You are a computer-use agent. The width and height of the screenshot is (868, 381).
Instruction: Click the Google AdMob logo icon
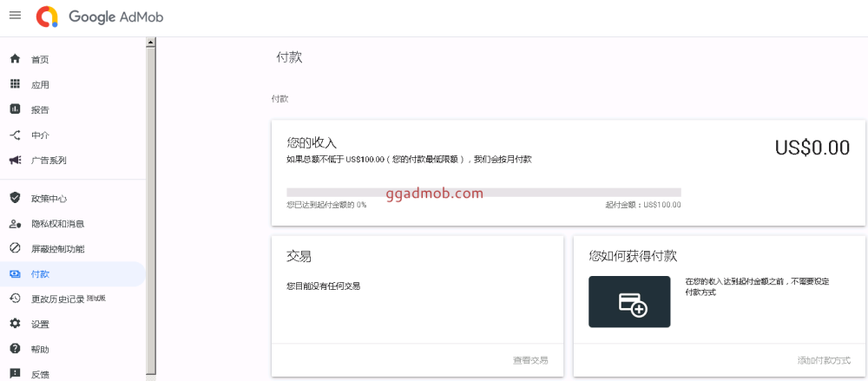click(47, 16)
